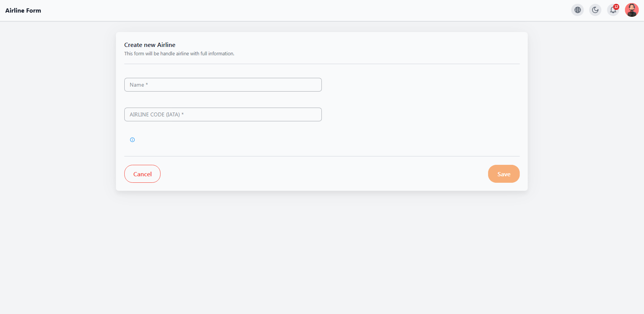Focus the Name input field
The image size is (644, 314).
pyautogui.click(x=223, y=85)
